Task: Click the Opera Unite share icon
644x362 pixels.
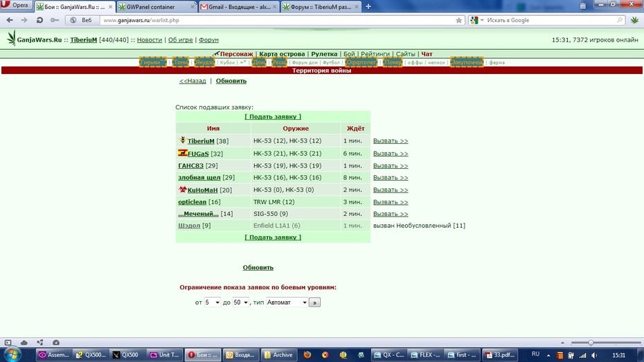Action: coord(40,343)
